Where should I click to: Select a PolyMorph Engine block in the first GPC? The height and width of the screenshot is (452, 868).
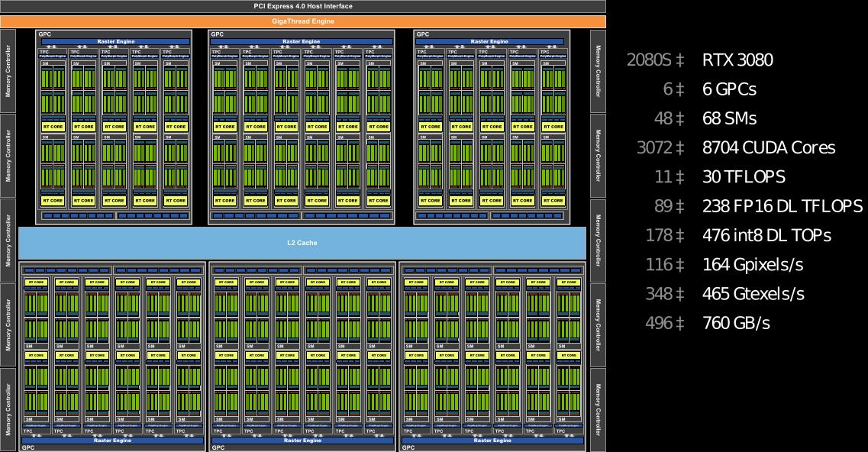coord(52,54)
